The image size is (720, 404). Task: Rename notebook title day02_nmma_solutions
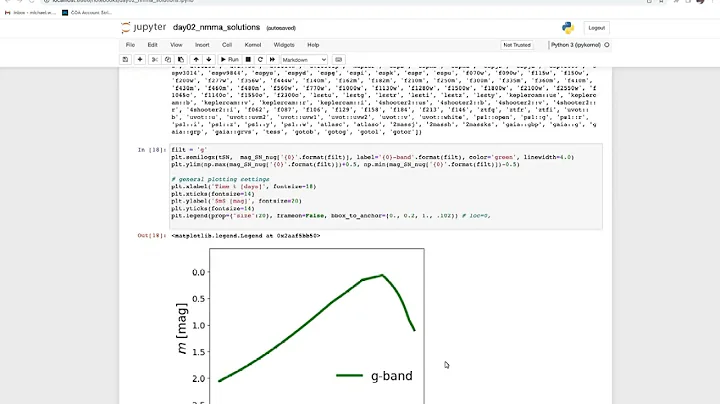pyautogui.click(x=216, y=28)
